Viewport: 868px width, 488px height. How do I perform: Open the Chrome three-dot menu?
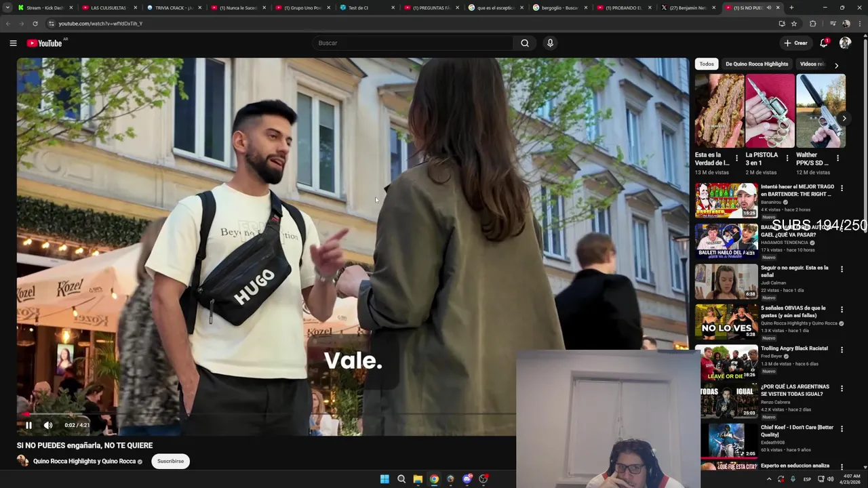[x=860, y=24]
